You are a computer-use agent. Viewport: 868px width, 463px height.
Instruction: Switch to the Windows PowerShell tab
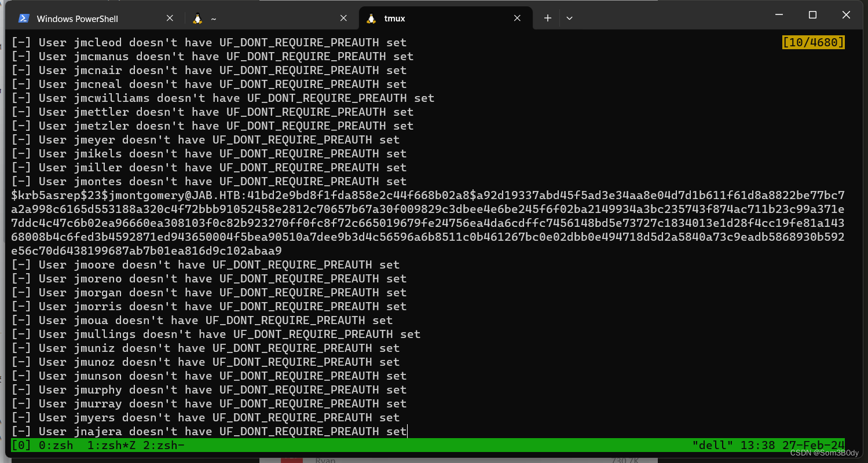(x=97, y=19)
